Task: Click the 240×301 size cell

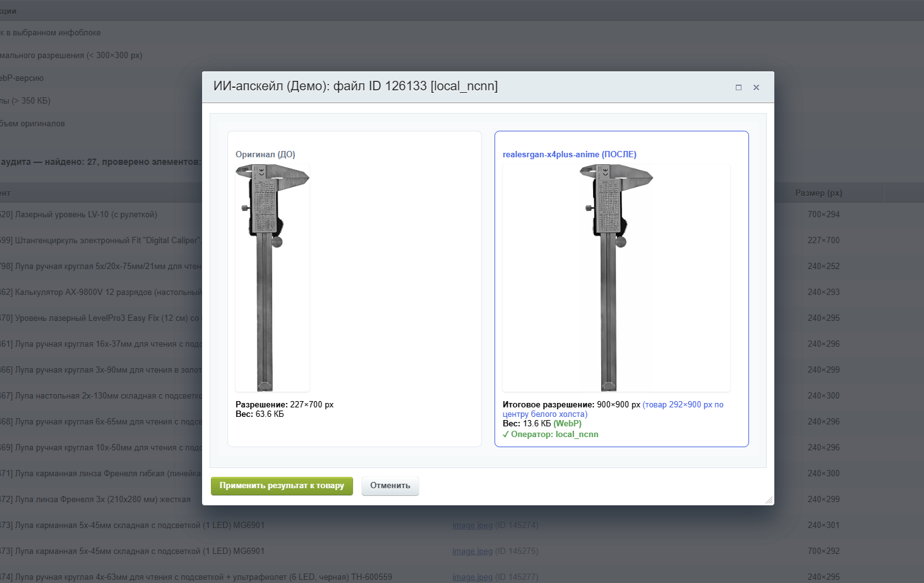Action: coord(824,526)
